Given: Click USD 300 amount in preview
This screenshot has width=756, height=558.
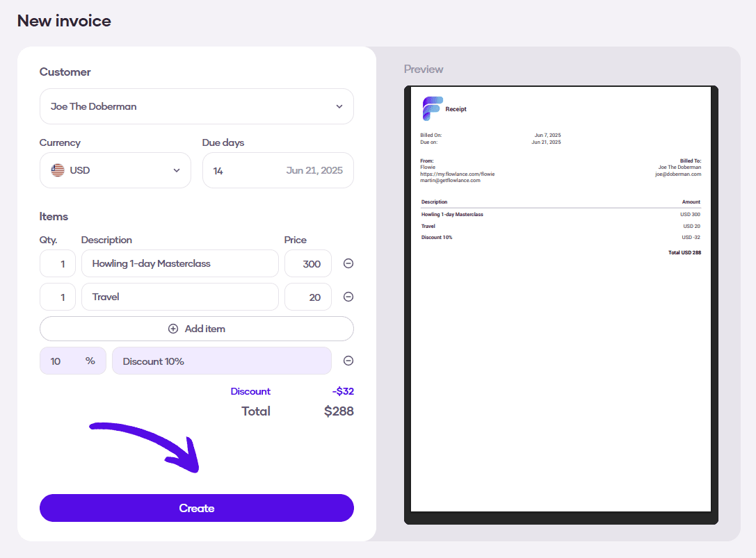Looking at the screenshot, I should pyautogui.click(x=690, y=215).
